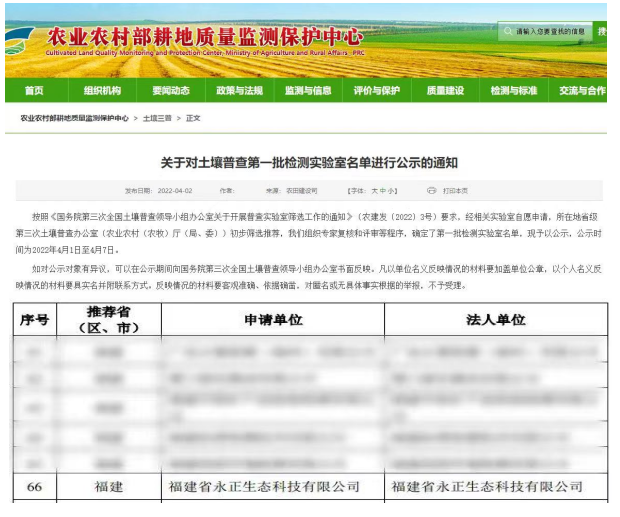Click the 申请单位 column header

pos(273,319)
